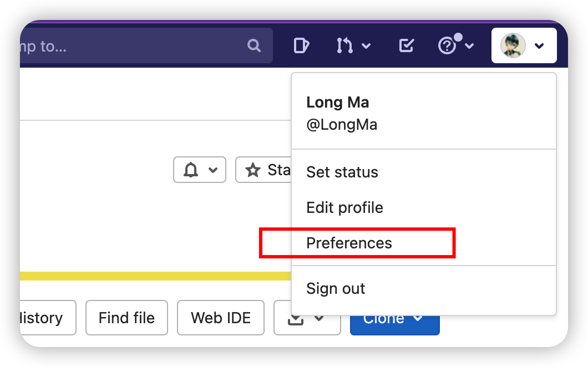Open the search magnifier icon
The width and height of the screenshot is (588, 367).
[254, 45]
